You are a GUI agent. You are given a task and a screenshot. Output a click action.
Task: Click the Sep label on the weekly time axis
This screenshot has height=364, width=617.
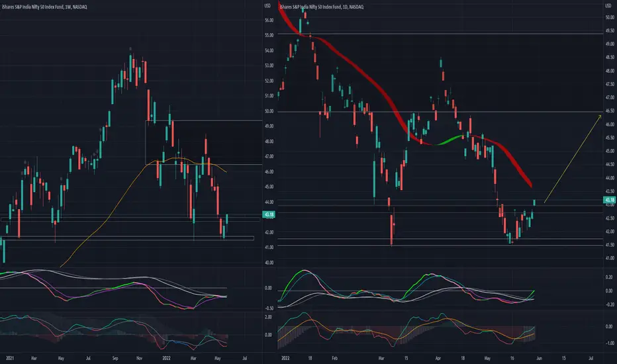tap(115, 358)
